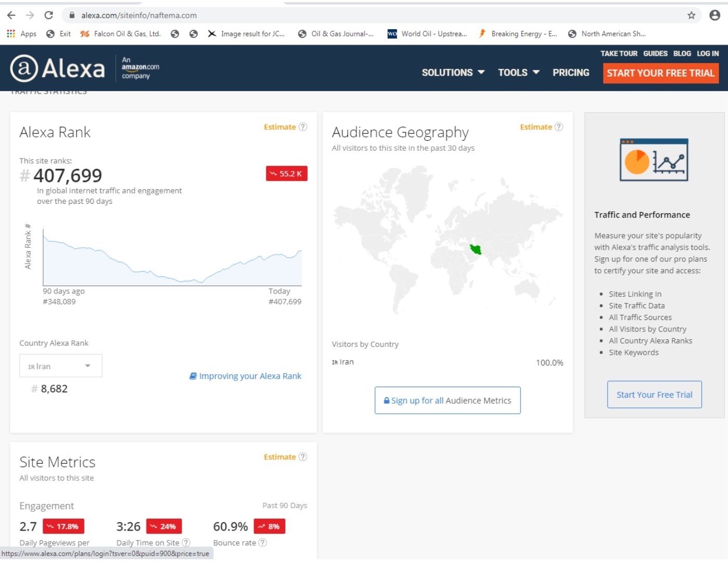The width and height of the screenshot is (728, 566).
Task: Click Improving your Alexa Rank link
Action: [246, 376]
